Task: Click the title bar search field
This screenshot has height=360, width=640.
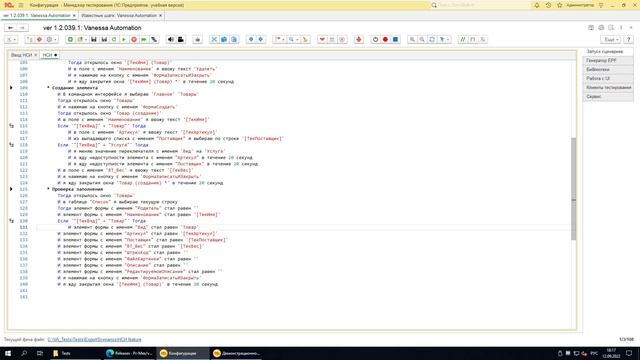Action: (x=480, y=5)
